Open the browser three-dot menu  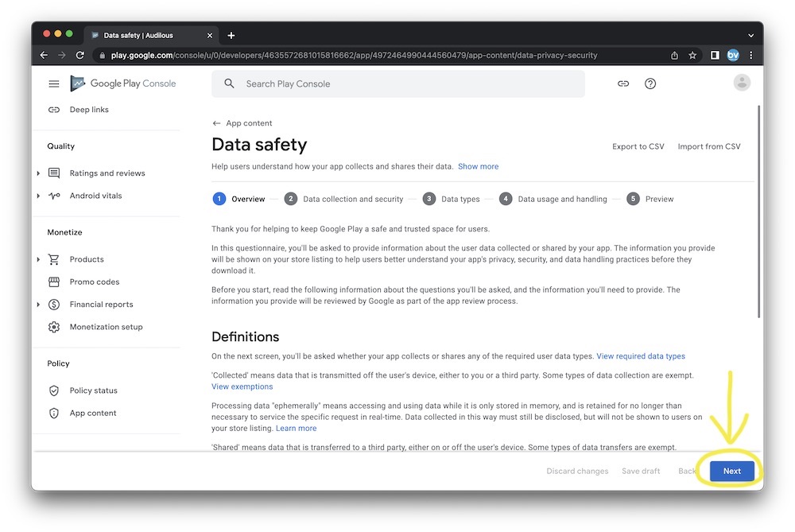tap(751, 56)
